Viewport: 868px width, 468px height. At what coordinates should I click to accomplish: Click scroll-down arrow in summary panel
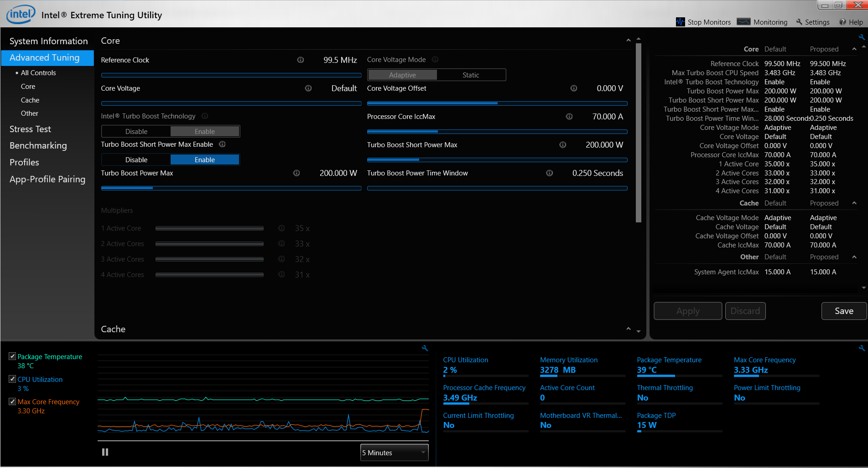click(x=863, y=288)
